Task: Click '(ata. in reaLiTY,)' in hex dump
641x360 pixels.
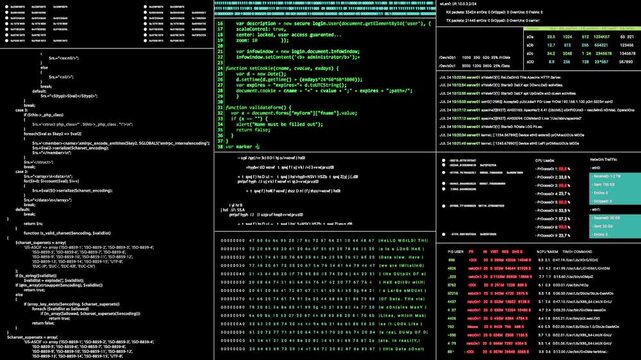Action: pos(399,340)
